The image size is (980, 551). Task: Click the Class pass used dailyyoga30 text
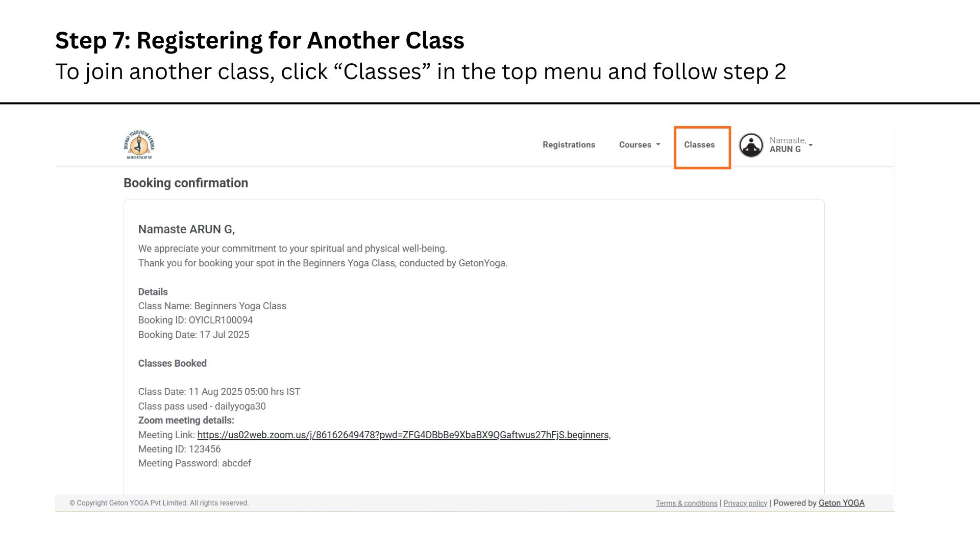click(x=202, y=407)
